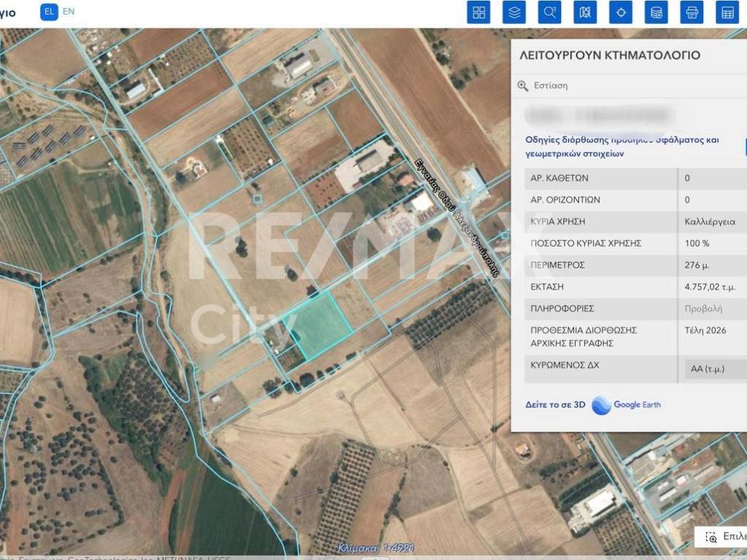Click the print map icon
Viewport: 747px width, 560px height.
tap(692, 12)
